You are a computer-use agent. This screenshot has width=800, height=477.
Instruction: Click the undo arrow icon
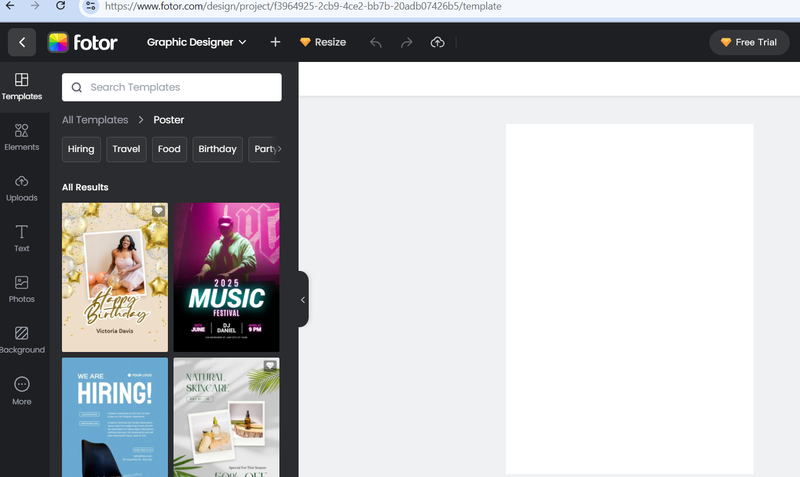pyautogui.click(x=376, y=42)
